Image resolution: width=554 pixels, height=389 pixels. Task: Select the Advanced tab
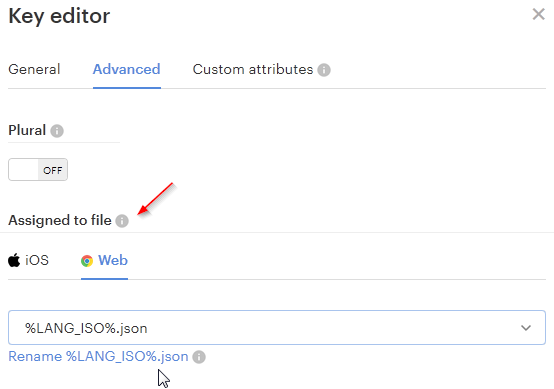coord(126,69)
